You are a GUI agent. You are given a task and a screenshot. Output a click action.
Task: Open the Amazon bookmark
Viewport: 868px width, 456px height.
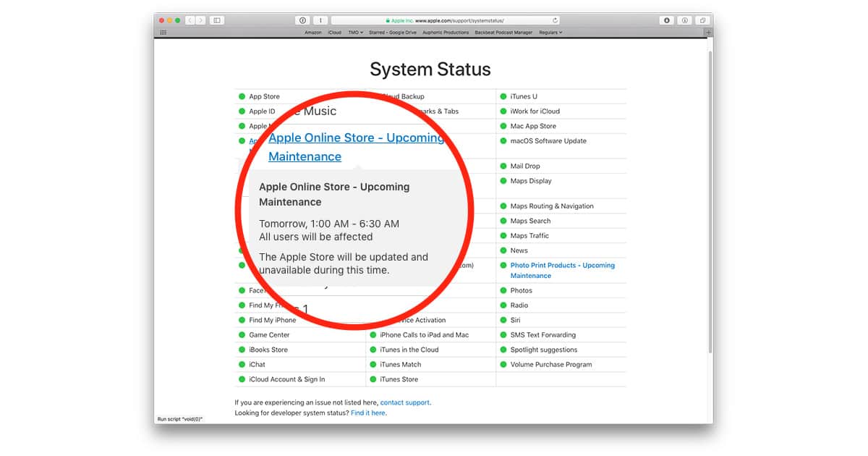pos(312,33)
